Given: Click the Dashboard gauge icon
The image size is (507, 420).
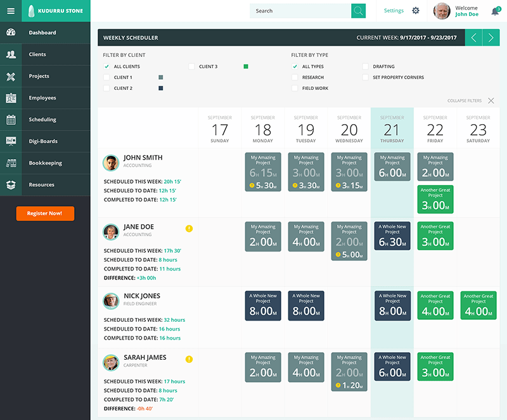Looking at the screenshot, I should [11, 32].
